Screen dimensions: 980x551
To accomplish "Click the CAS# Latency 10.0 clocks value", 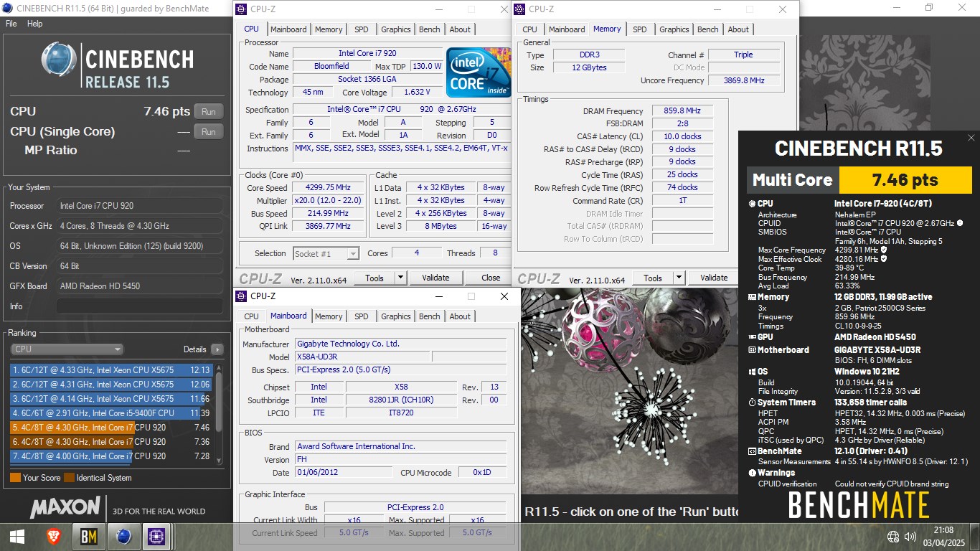I will [682, 136].
